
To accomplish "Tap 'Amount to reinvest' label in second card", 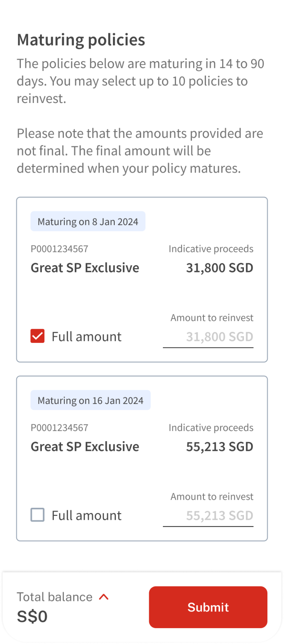I will pos(212,497).
